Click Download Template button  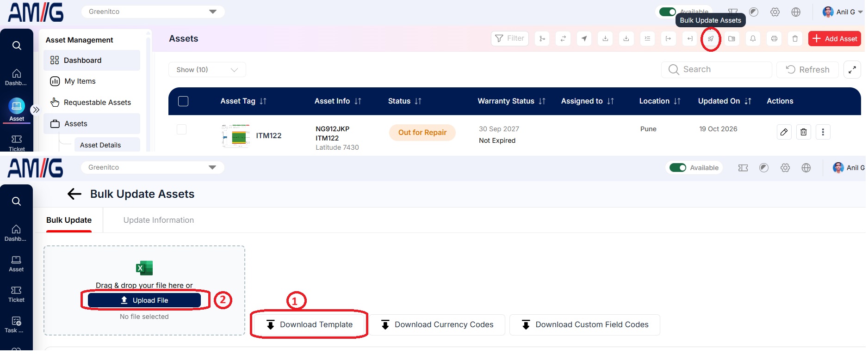coord(309,325)
